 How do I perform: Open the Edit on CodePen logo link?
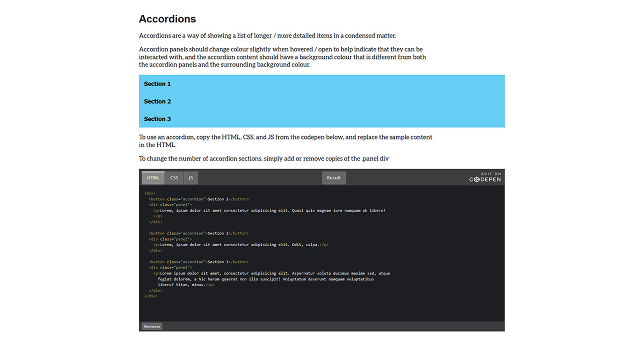click(x=485, y=178)
